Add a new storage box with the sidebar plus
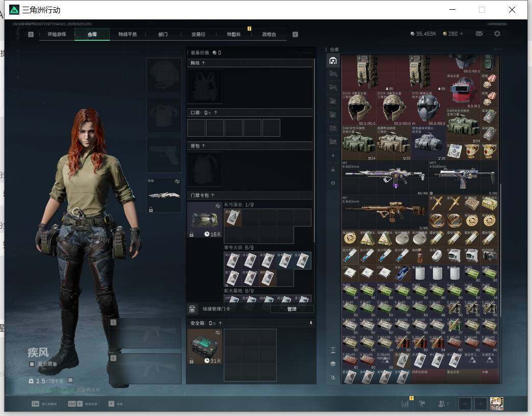 pos(333,155)
